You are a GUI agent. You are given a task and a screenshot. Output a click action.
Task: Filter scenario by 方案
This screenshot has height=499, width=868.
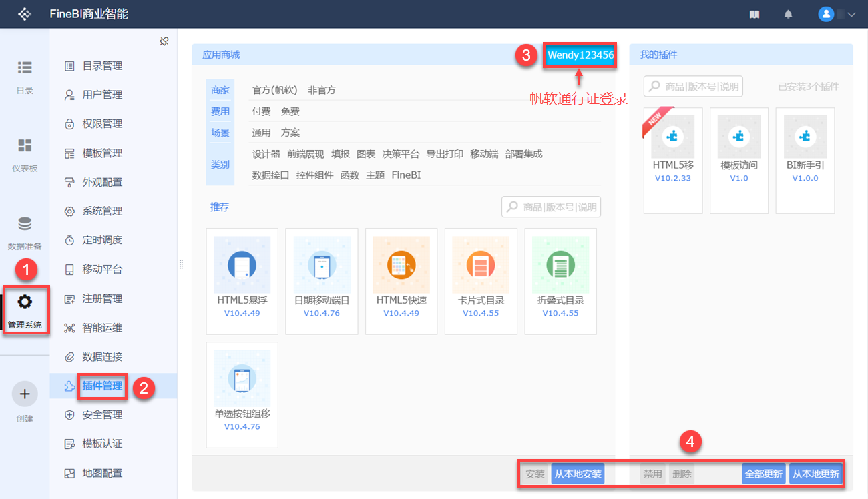point(290,133)
